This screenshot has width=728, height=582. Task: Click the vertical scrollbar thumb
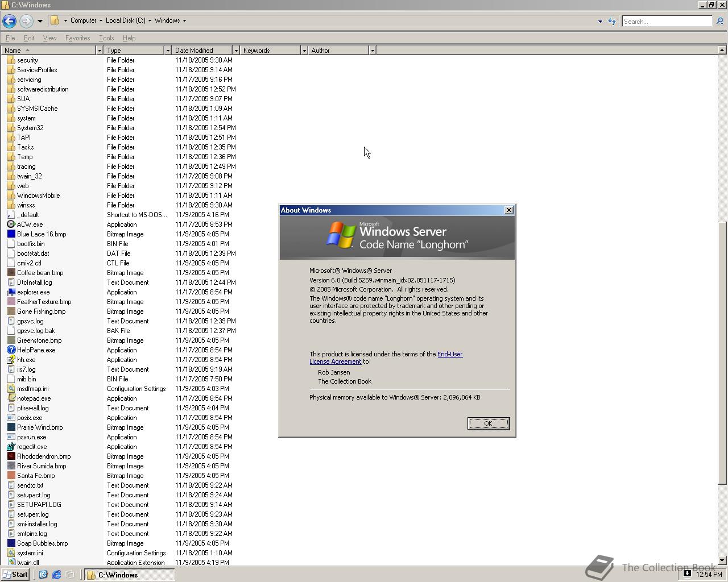pos(722,352)
